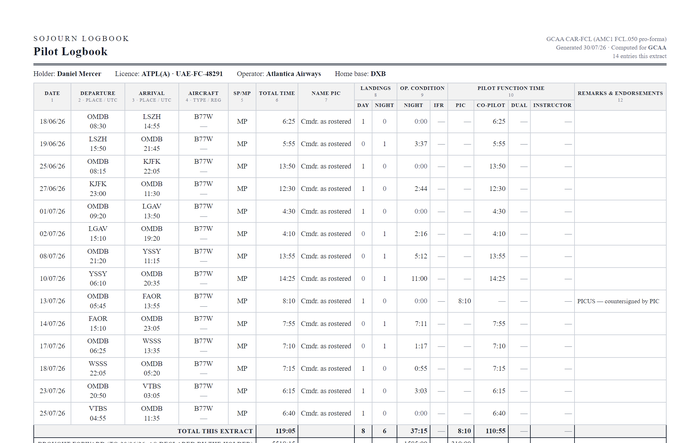Click extract night total 37:15
The height and width of the screenshot is (443, 700).
419,431
